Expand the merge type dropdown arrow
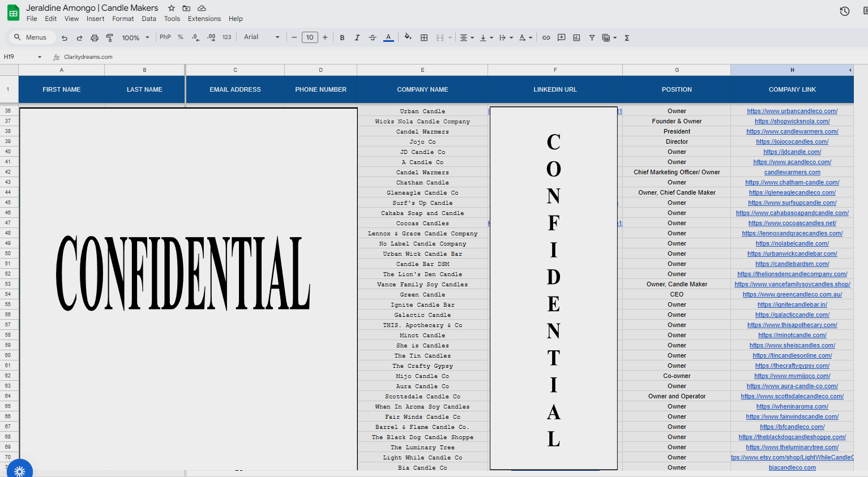This screenshot has height=477, width=868. click(x=450, y=38)
